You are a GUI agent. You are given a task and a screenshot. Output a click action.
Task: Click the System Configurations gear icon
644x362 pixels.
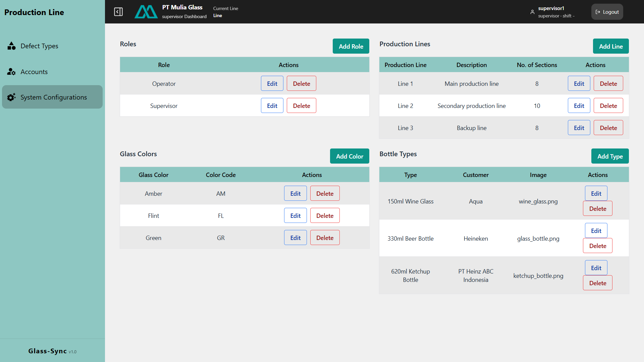(x=11, y=97)
